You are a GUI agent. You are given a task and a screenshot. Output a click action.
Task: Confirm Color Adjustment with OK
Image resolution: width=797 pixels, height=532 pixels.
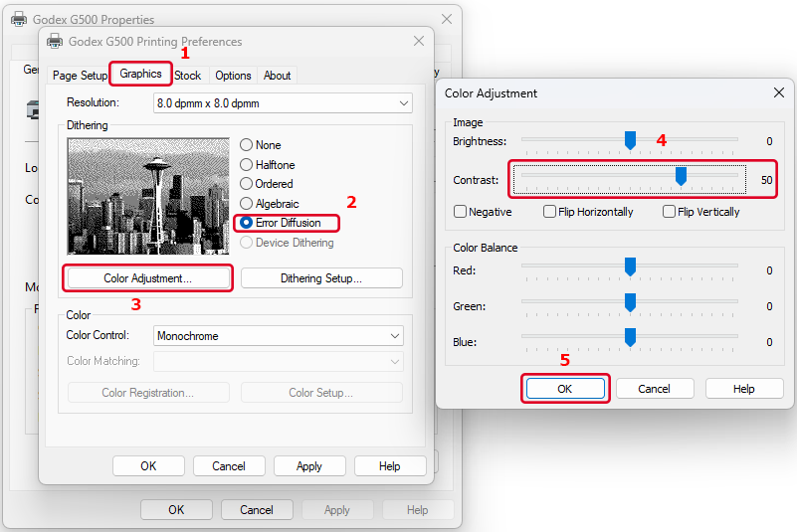pyautogui.click(x=564, y=389)
